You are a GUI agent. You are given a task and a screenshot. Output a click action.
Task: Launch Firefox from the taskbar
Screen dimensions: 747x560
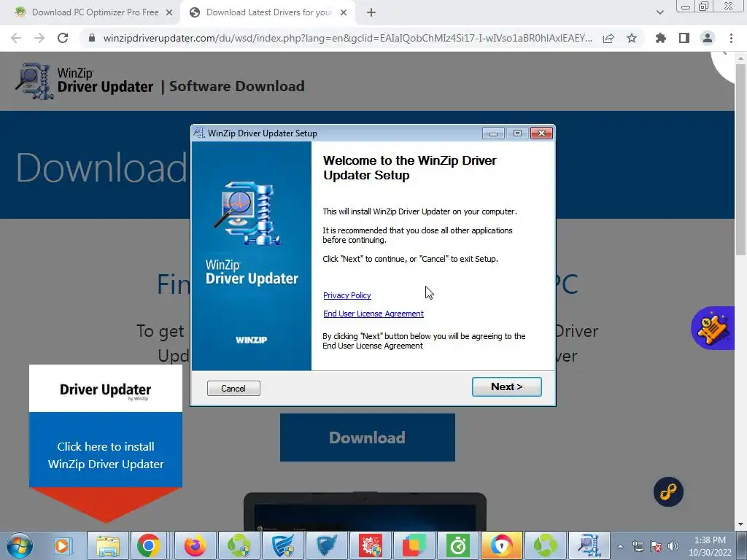coord(195,545)
